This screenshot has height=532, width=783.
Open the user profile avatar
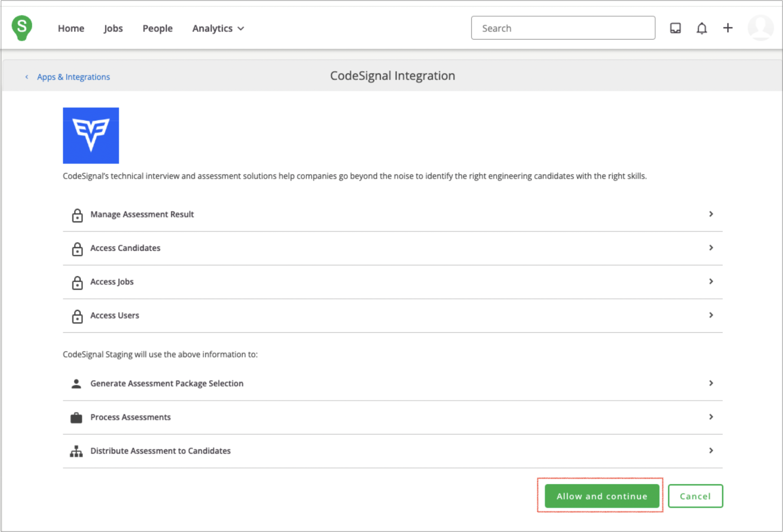tap(760, 28)
